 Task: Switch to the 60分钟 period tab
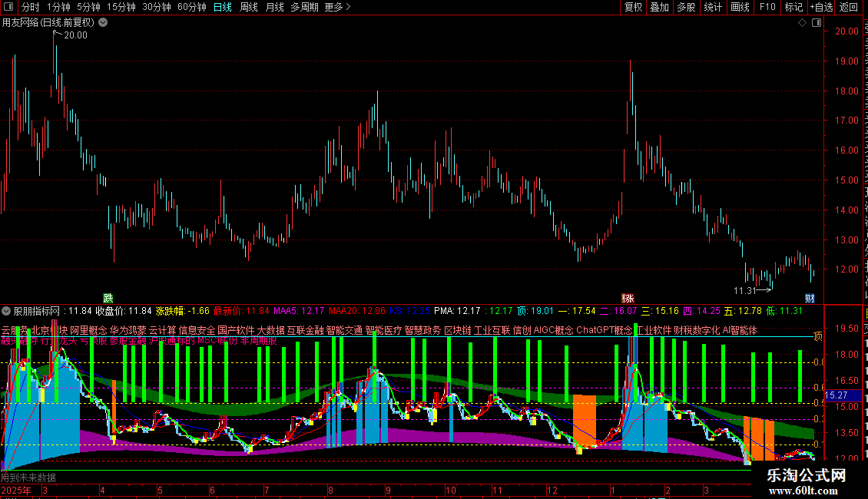[x=191, y=7]
